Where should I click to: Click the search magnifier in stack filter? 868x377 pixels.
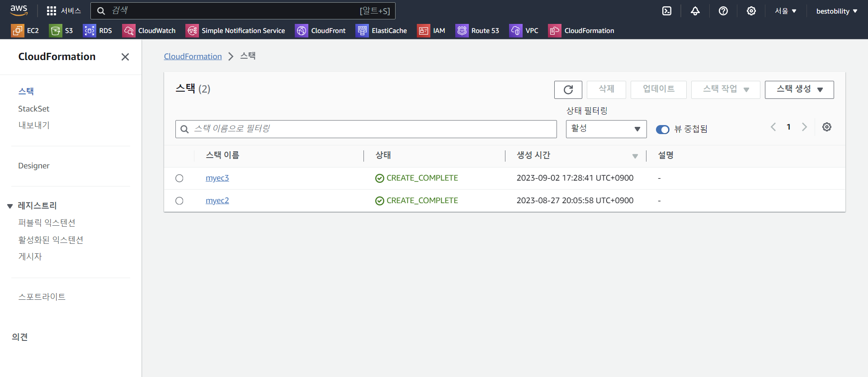[x=184, y=130]
